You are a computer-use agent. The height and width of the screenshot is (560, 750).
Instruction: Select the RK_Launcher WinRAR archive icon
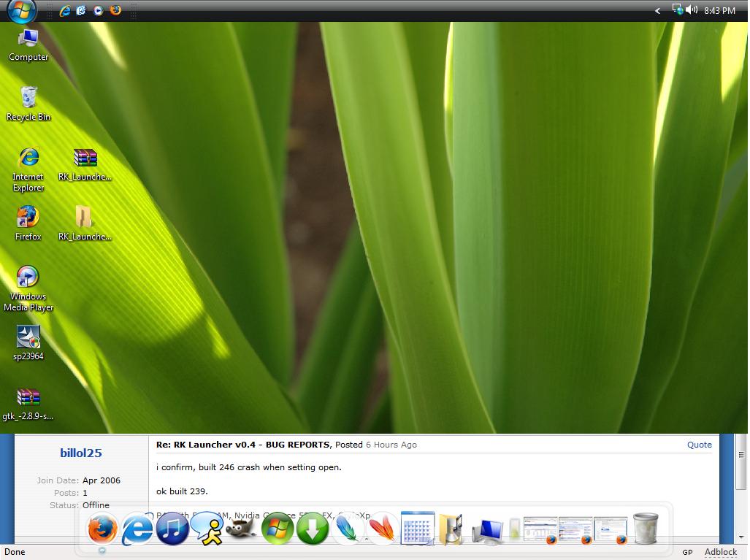(x=85, y=164)
